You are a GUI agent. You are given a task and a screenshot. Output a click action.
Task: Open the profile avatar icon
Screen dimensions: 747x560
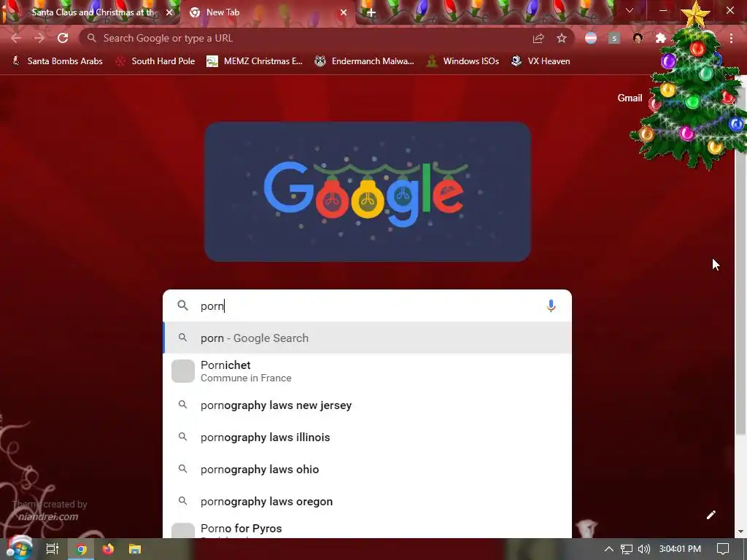pyautogui.click(x=638, y=38)
